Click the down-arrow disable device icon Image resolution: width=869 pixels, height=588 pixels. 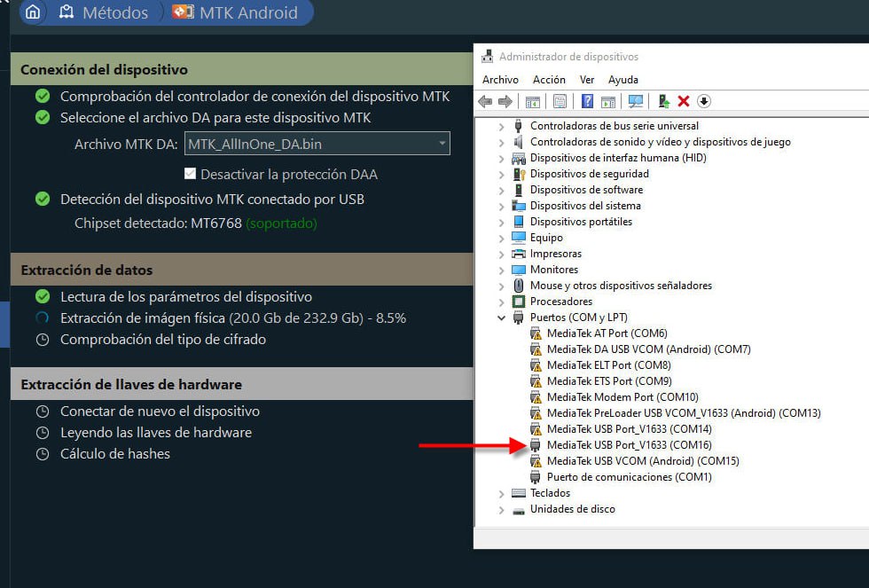click(704, 101)
